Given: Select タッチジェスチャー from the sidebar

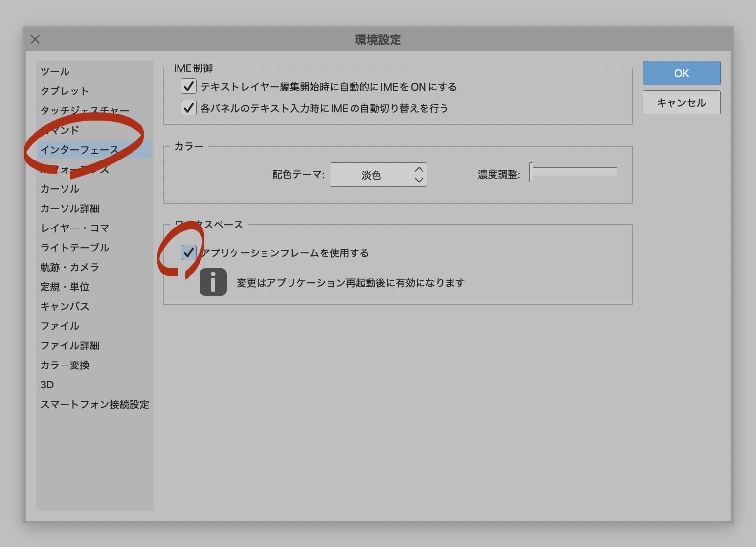Looking at the screenshot, I should 85,110.
